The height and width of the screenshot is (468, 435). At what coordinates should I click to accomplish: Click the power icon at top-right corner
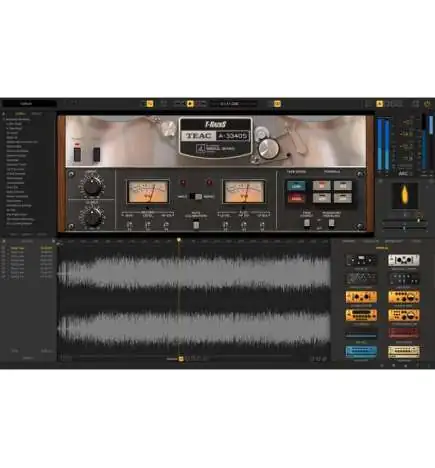427,104
